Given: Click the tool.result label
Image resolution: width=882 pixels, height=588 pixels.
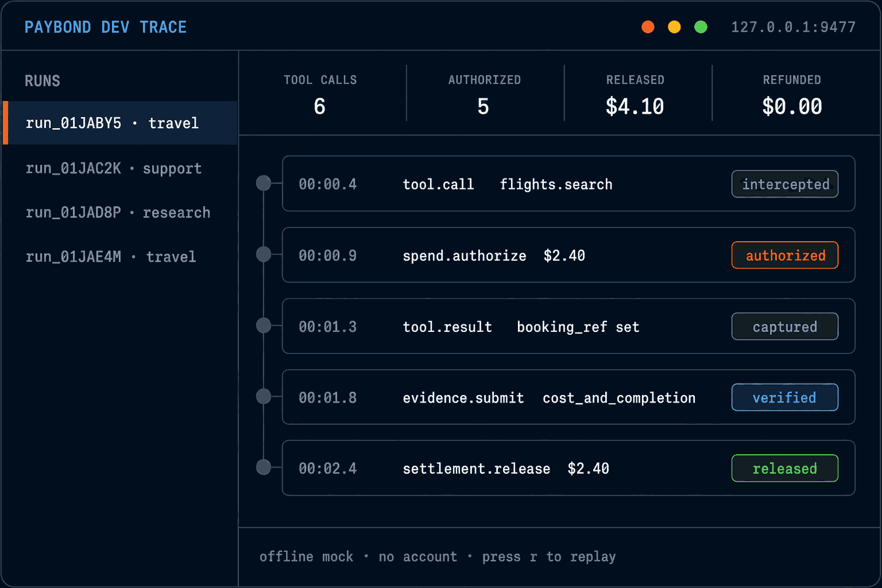Looking at the screenshot, I should [x=447, y=327].
